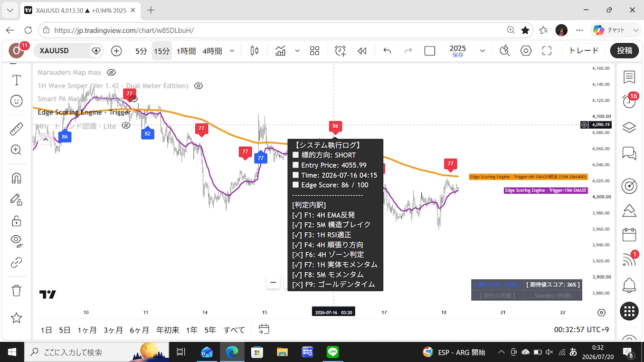Enter fullscreen chart mode
The width and height of the screenshot is (644, 362).
547,51
